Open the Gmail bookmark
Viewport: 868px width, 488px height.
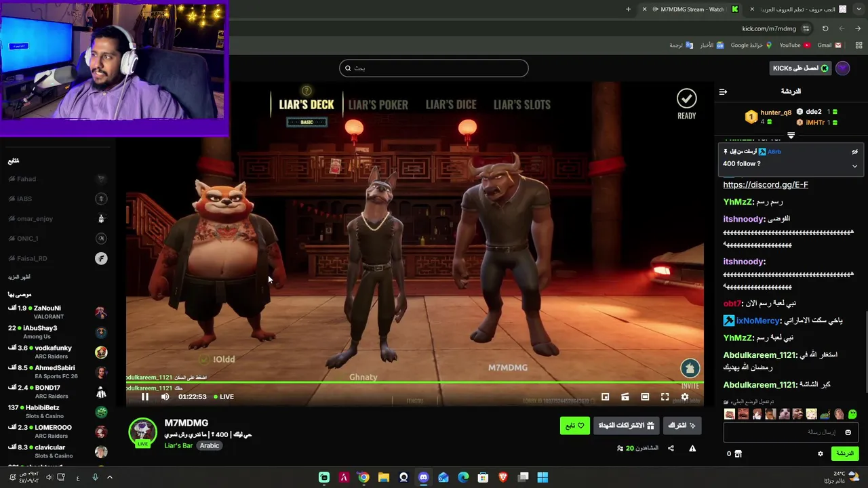pos(829,45)
